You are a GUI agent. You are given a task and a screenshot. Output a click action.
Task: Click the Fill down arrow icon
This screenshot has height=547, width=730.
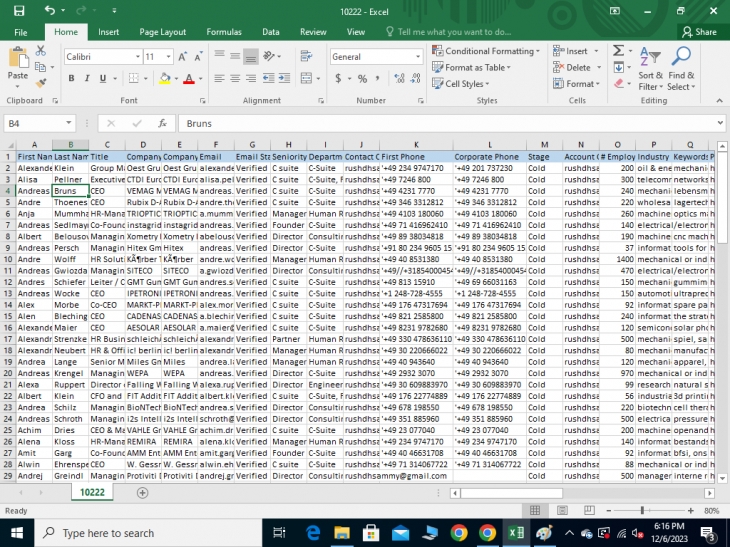pyautogui.click(x=618, y=68)
